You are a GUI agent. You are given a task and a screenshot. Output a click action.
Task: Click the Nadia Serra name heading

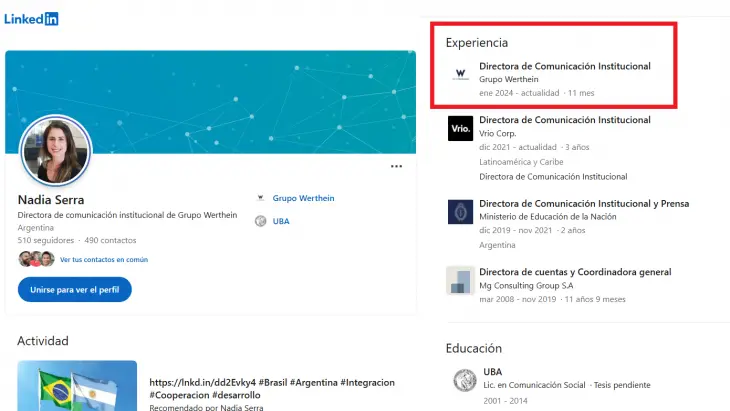[51, 200]
